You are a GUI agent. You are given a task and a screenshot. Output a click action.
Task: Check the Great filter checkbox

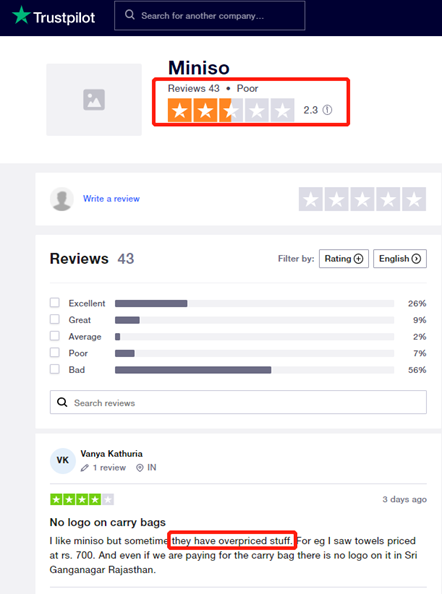coord(55,319)
